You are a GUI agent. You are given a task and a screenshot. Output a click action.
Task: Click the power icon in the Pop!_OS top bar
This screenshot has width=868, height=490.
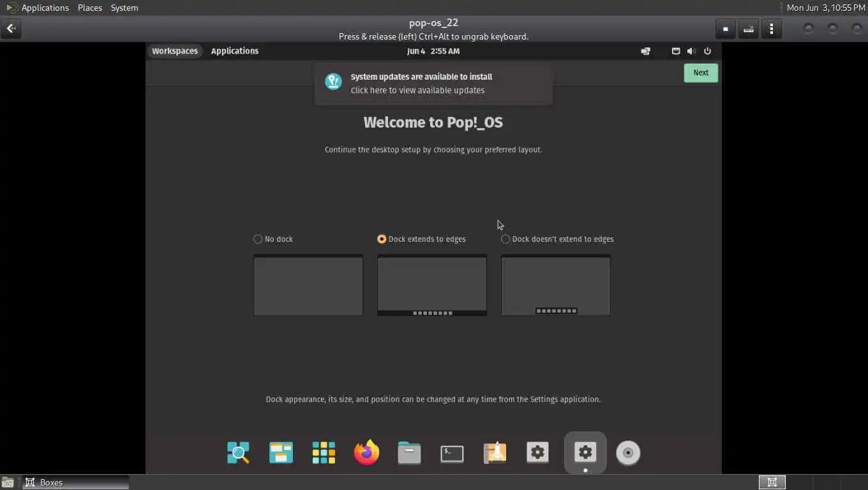pos(707,51)
